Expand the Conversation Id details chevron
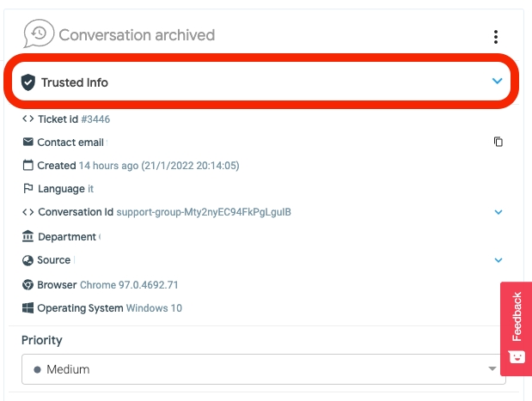 (x=498, y=212)
